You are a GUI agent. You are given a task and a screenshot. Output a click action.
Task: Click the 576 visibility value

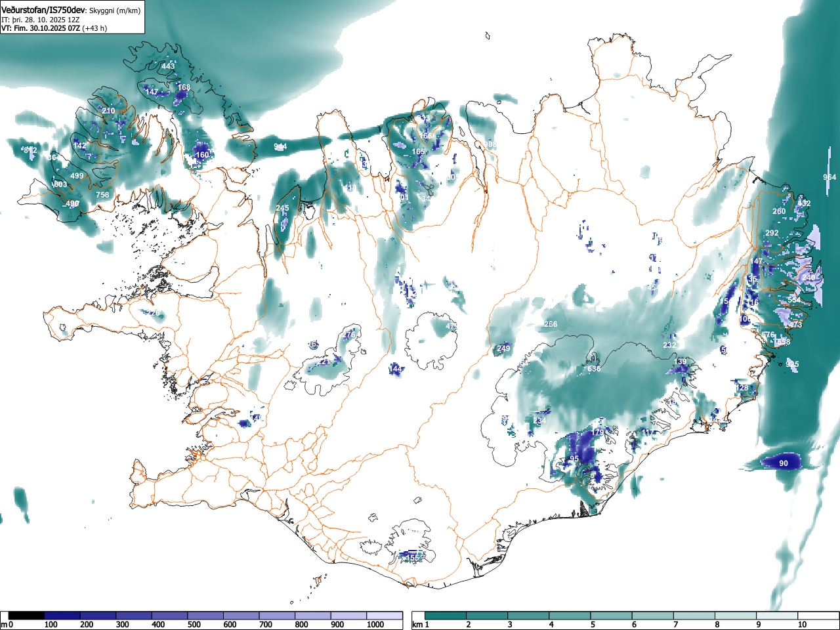pos(768,335)
